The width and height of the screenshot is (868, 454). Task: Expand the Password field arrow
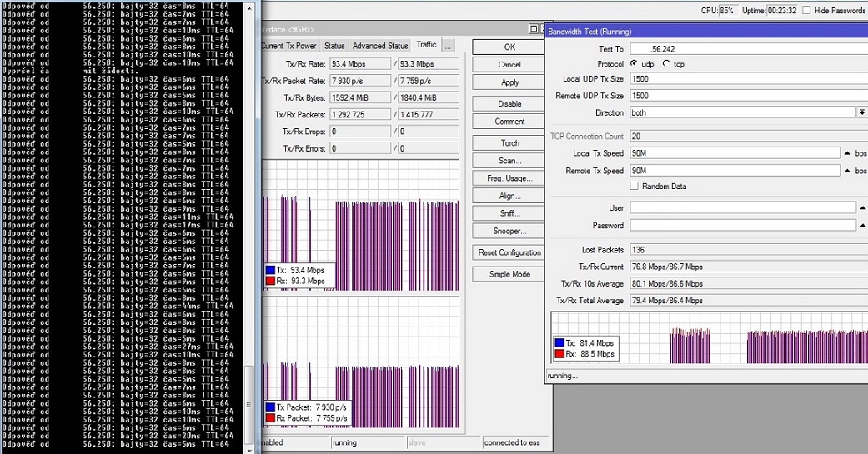point(862,226)
